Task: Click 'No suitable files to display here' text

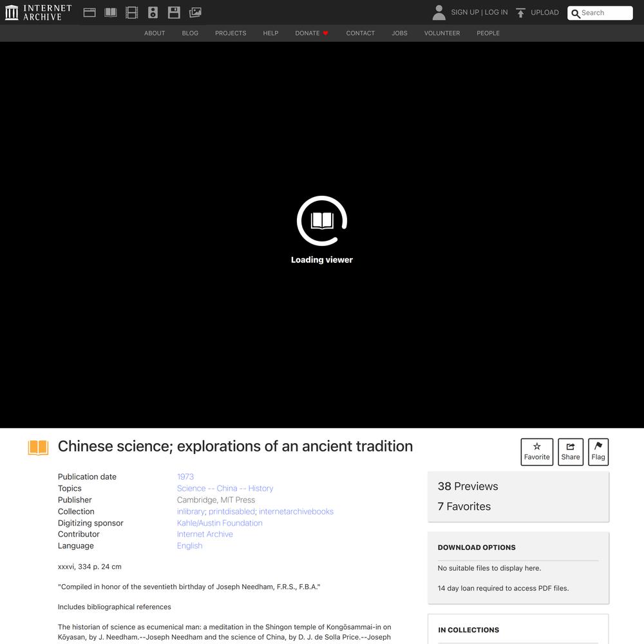Action: 489,568
